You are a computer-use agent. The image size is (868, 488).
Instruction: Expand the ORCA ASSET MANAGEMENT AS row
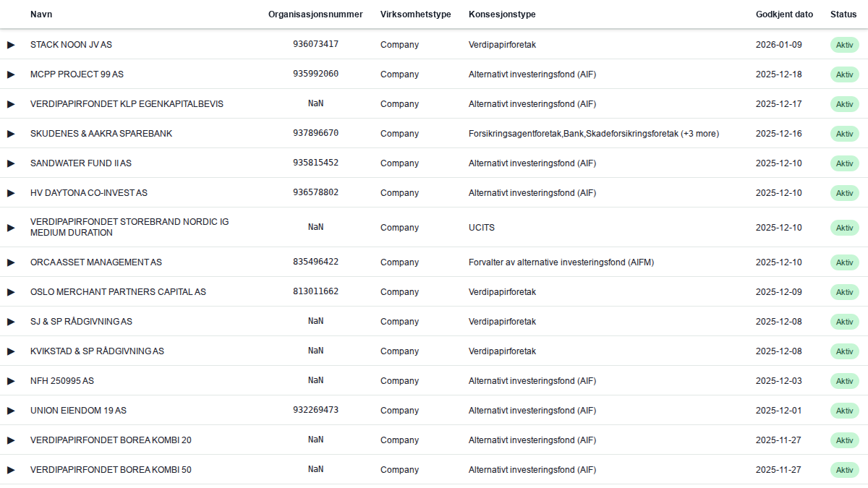11,262
